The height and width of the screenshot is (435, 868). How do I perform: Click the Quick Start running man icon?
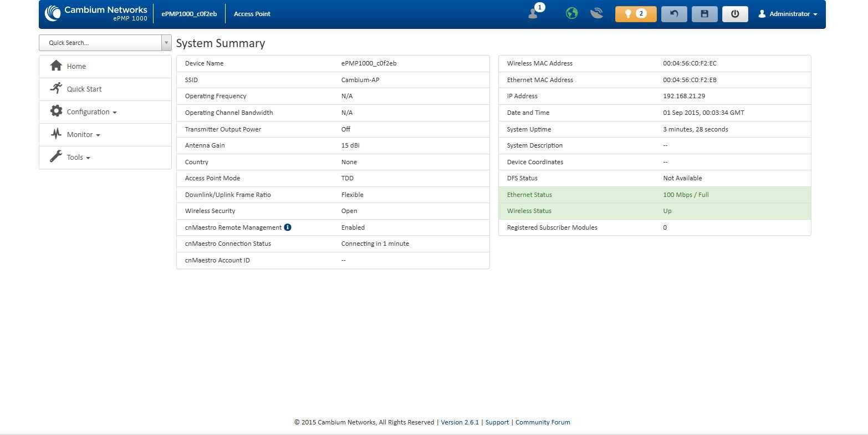tap(56, 88)
